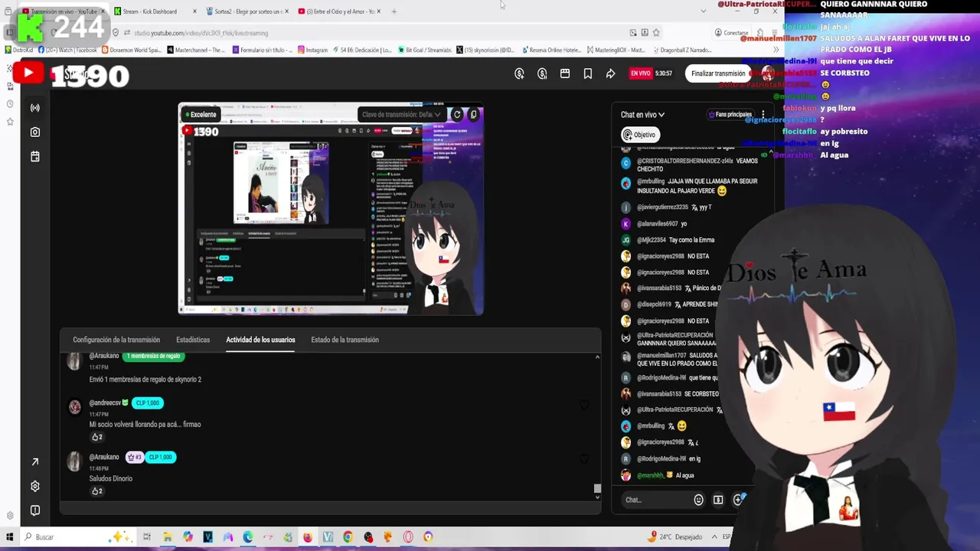Image resolution: width=980 pixels, height=551 pixels.
Task: Click the bookmark icon in stream header
Action: point(587,73)
